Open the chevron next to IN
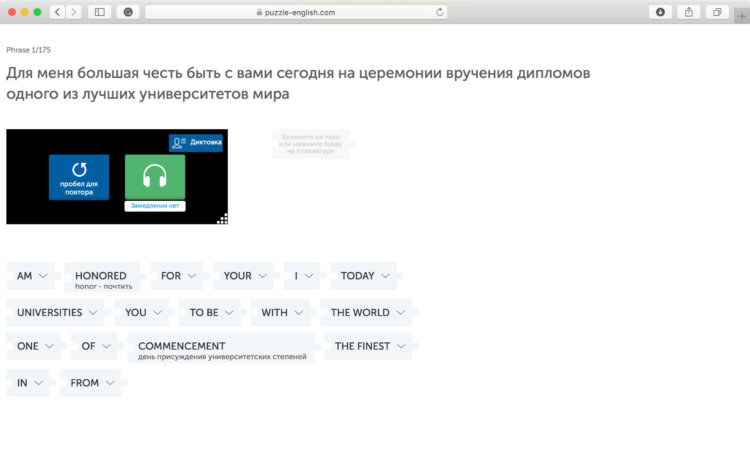The image size is (750, 451). pyautogui.click(x=39, y=383)
